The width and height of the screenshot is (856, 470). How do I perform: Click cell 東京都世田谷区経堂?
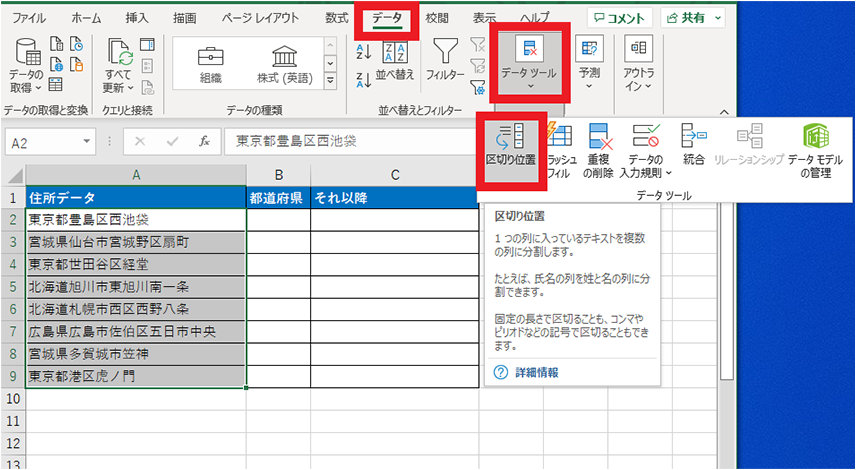(x=136, y=264)
